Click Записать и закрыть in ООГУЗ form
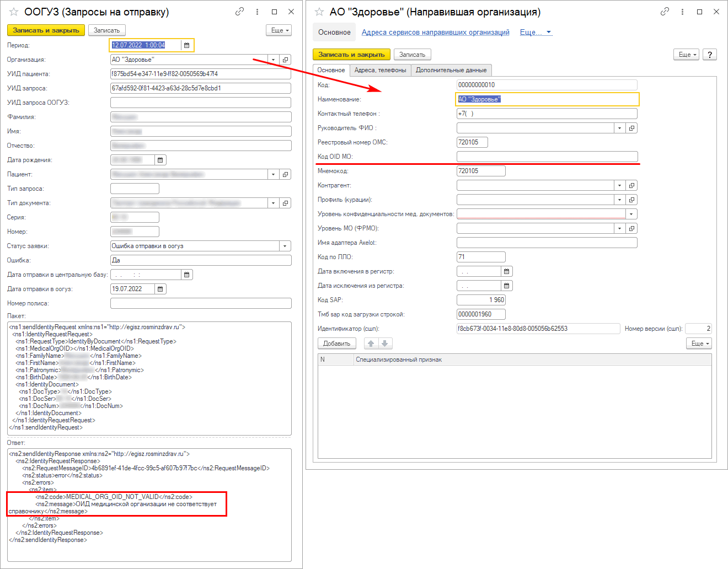 tap(46, 30)
